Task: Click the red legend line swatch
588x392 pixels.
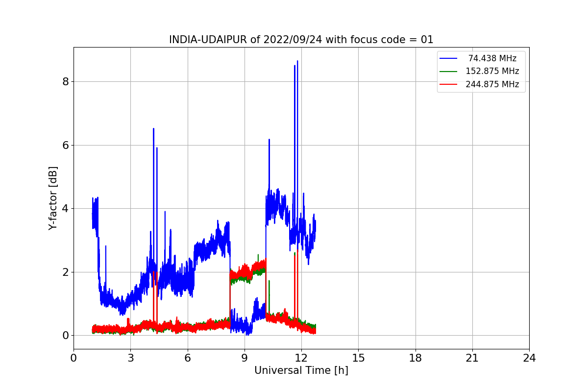Action: coord(448,84)
